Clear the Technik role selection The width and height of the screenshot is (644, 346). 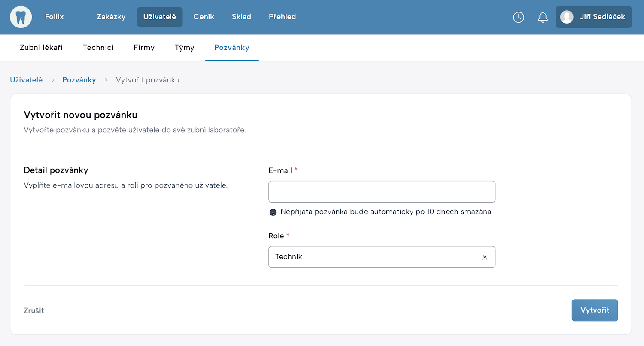coord(485,257)
